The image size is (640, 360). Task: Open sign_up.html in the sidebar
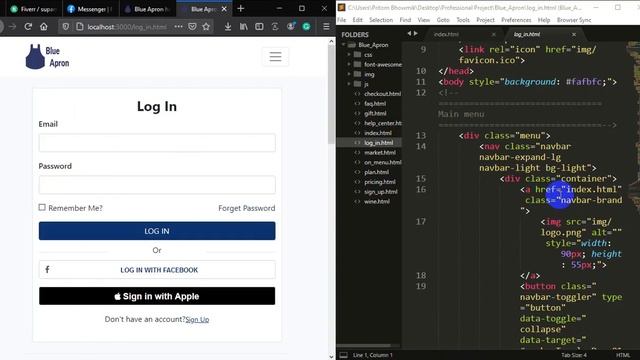coord(380,192)
